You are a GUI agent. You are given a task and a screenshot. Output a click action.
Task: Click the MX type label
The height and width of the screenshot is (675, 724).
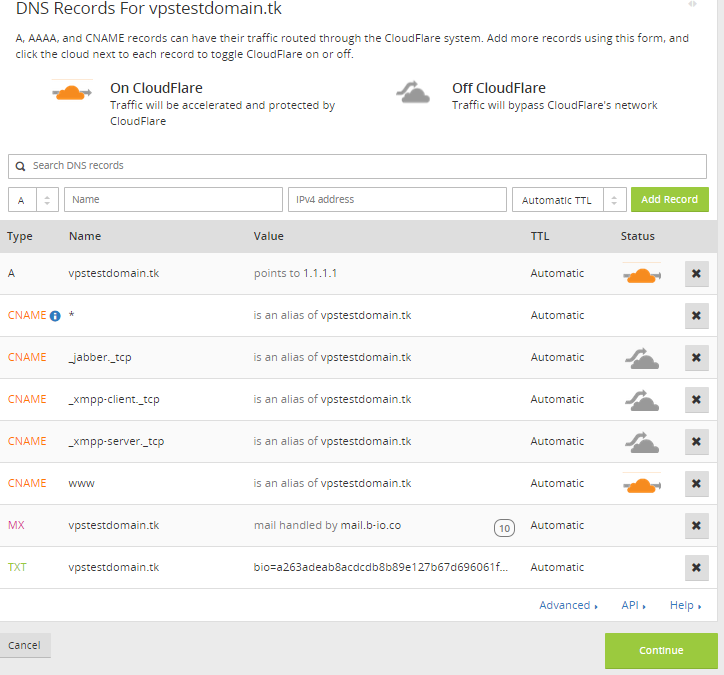[x=16, y=525]
